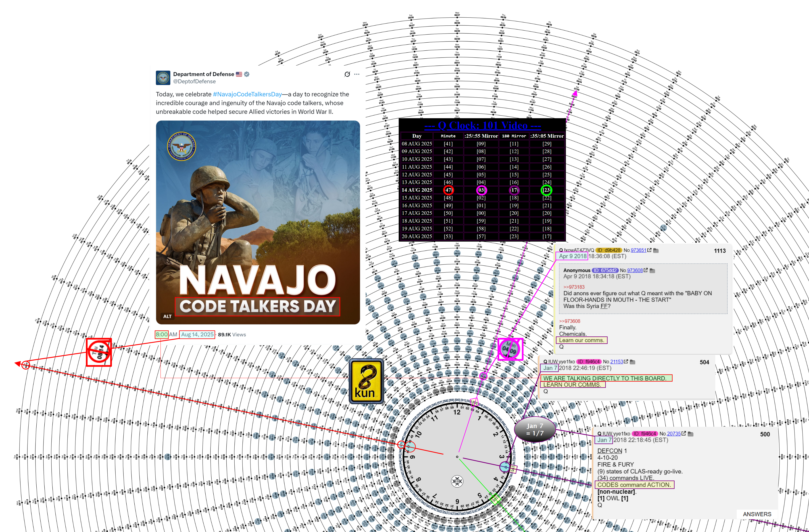Select the '14 AUG 2025' row label
Viewport: 809px width, 532px height.
coord(417,190)
